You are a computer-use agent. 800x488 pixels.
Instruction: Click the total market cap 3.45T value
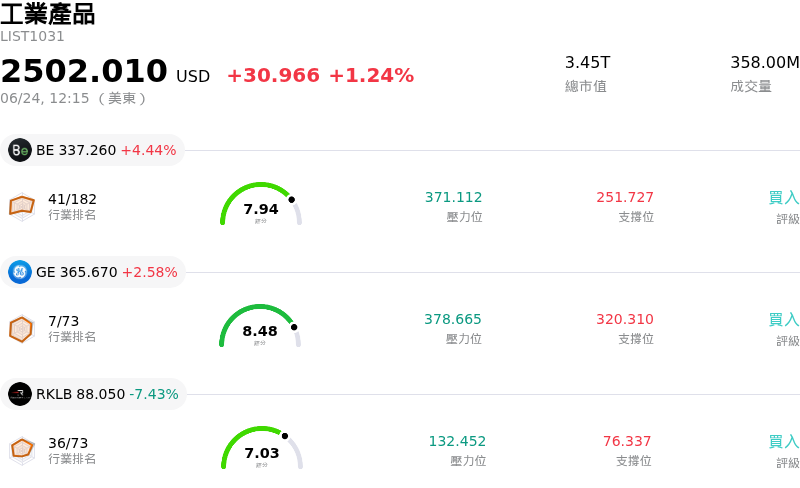tap(587, 62)
